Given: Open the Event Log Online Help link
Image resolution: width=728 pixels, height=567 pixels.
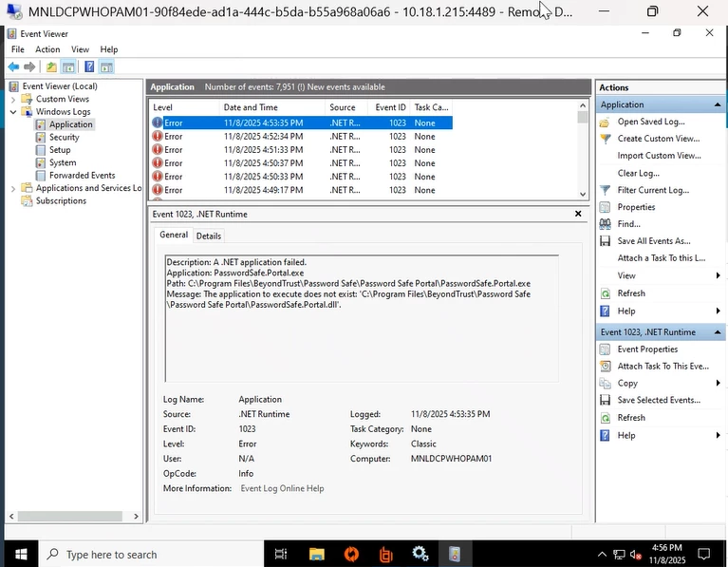Looking at the screenshot, I should 282,488.
